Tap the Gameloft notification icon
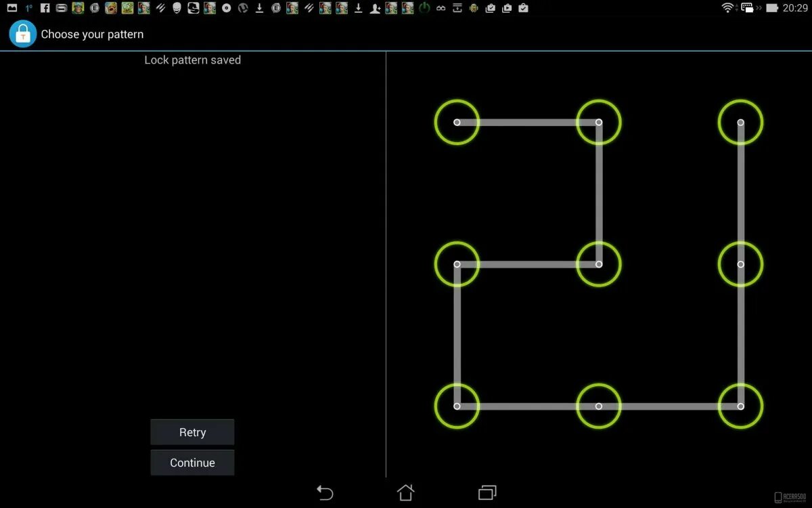The width and height of the screenshot is (812, 508). click(x=61, y=8)
